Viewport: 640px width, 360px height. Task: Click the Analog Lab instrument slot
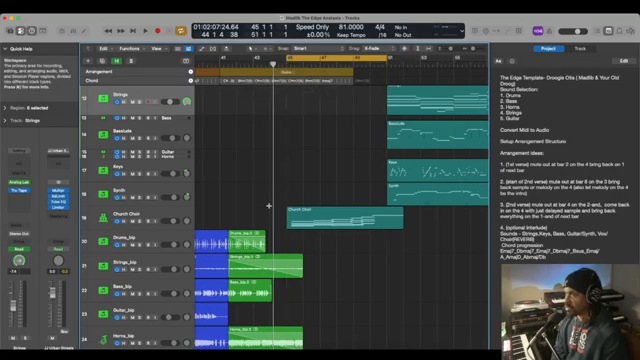(x=19, y=182)
